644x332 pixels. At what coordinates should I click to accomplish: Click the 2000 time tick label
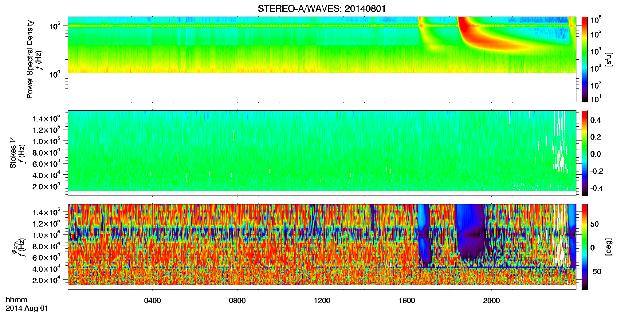pyautogui.click(x=491, y=301)
